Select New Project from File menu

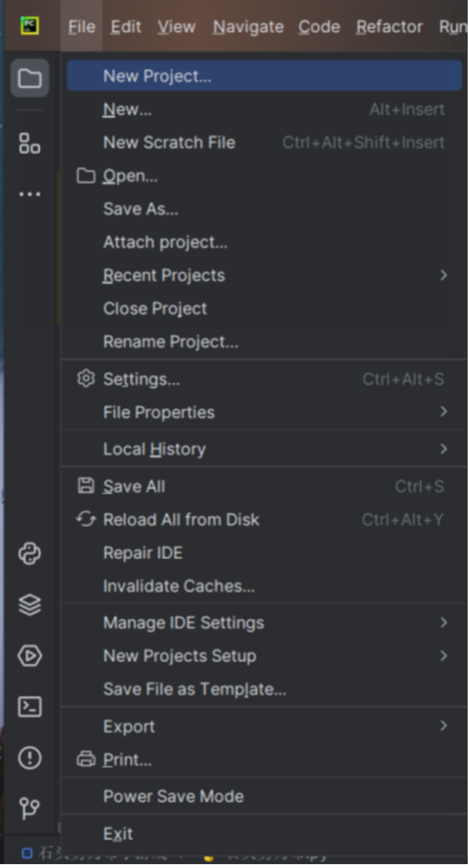(157, 76)
